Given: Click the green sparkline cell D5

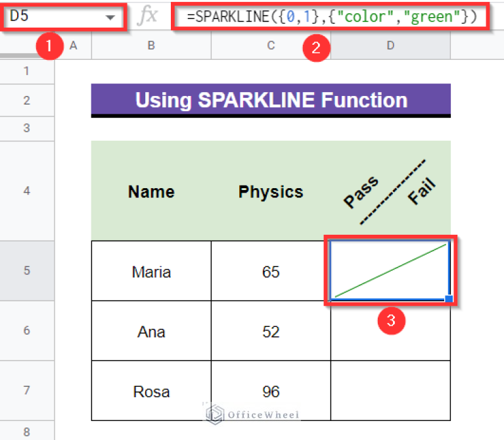Looking at the screenshot, I should tap(390, 270).
